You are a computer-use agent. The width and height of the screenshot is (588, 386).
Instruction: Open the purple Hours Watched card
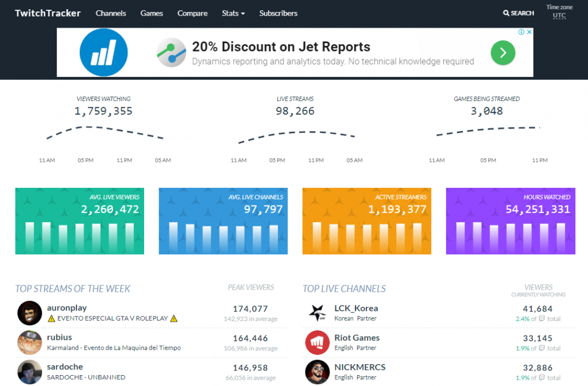click(510, 221)
